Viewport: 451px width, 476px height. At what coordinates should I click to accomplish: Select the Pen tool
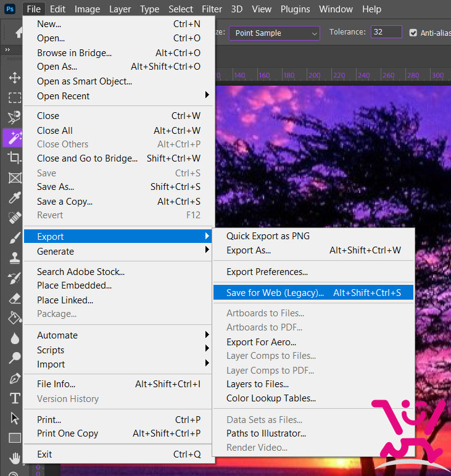(14, 378)
